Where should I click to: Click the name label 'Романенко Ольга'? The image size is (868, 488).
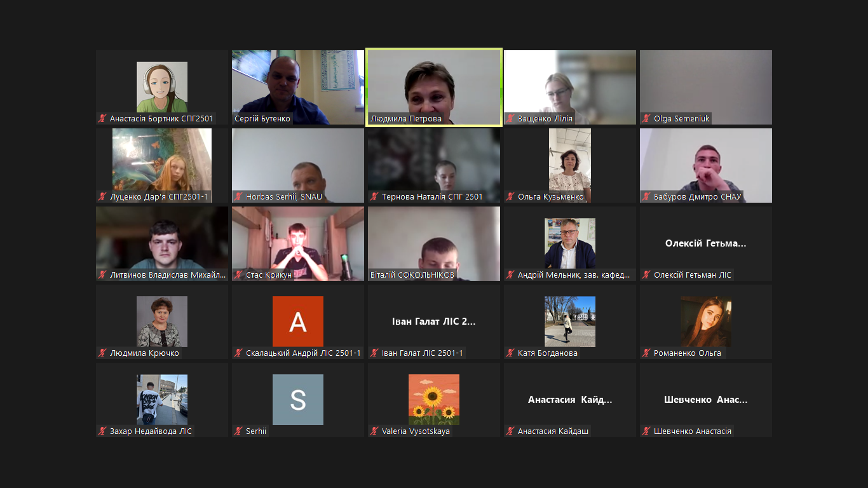tap(688, 353)
